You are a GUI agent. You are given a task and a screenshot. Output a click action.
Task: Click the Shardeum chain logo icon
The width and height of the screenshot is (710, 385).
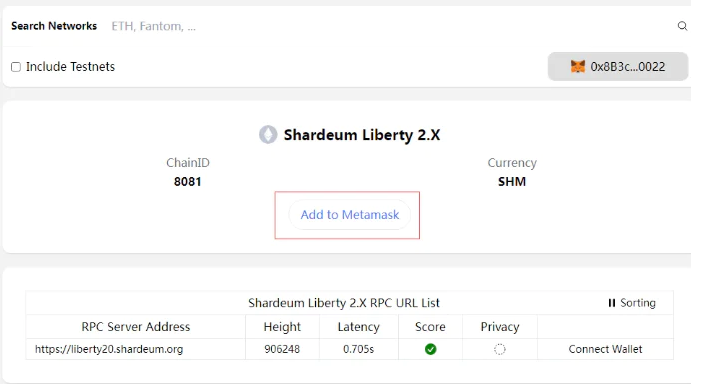[x=268, y=135]
